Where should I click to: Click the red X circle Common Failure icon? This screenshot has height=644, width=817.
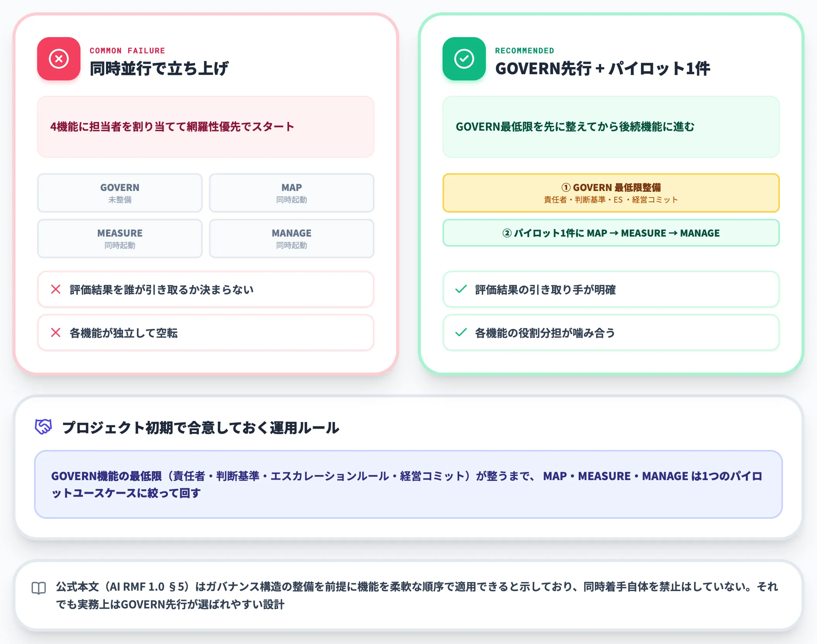coord(59,59)
